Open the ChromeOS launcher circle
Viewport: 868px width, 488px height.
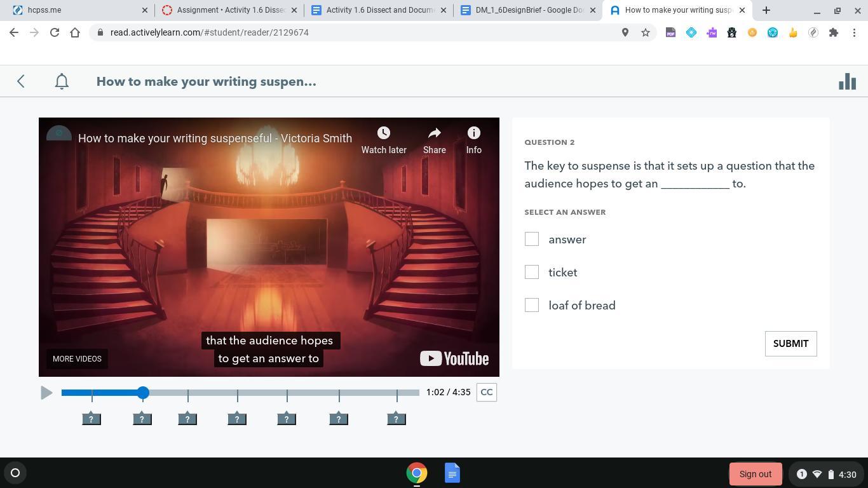15,473
